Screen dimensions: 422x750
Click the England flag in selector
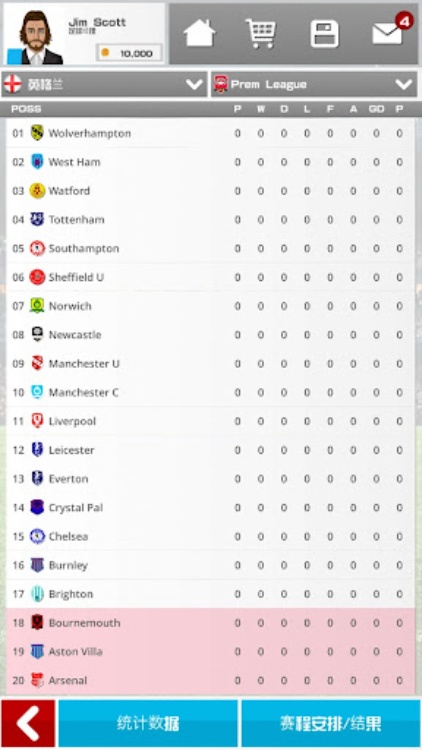pyautogui.click(x=13, y=85)
